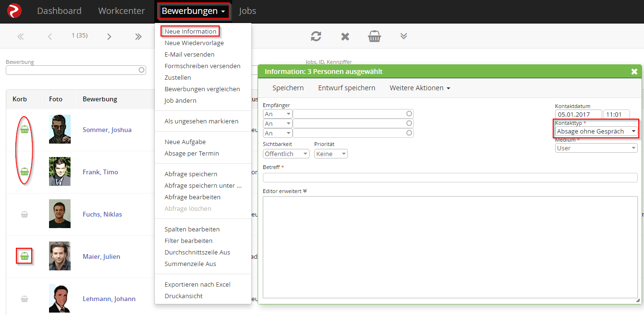The height and width of the screenshot is (315, 644).
Task: Go to previous record arrow
Action: (x=50, y=36)
